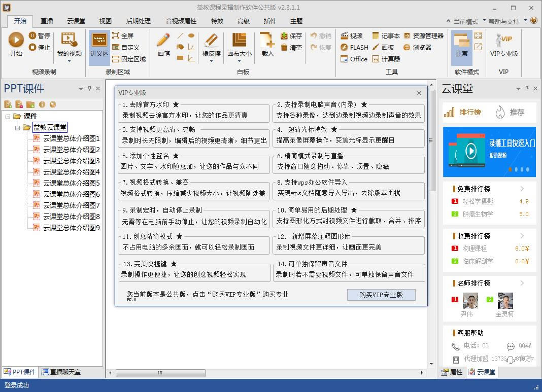
Task: Save the whiteboard with 保存
Action: [291, 35]
